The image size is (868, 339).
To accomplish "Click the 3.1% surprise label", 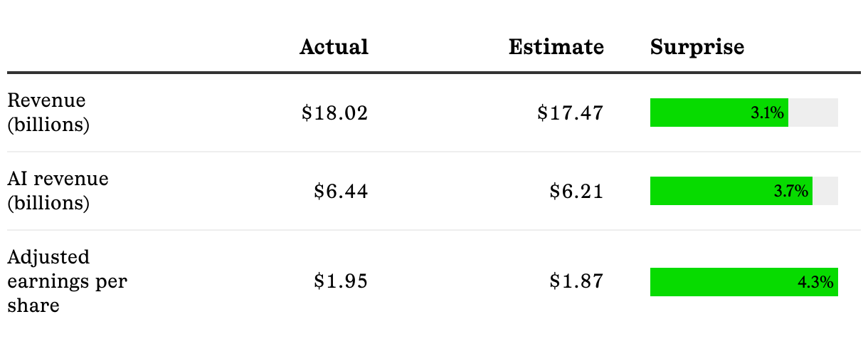I will (767, 113).
